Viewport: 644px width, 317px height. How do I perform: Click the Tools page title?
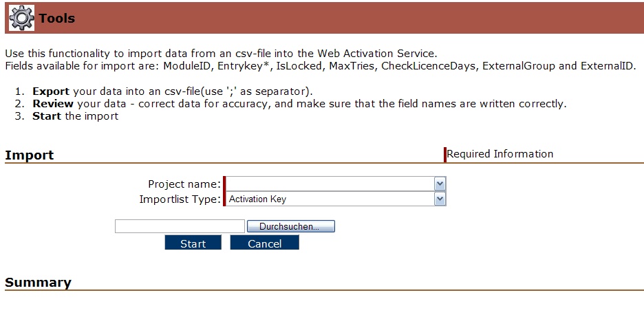pos(57,19)
